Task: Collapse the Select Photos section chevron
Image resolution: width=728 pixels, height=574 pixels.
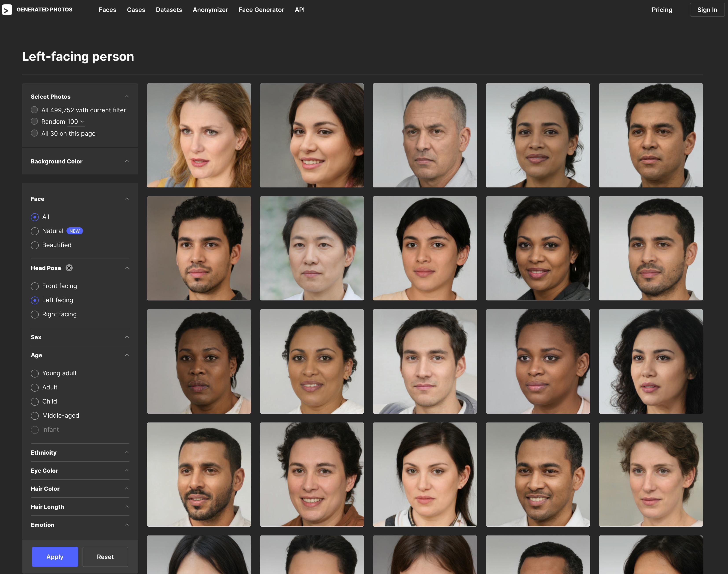Action: pos(127,96)
